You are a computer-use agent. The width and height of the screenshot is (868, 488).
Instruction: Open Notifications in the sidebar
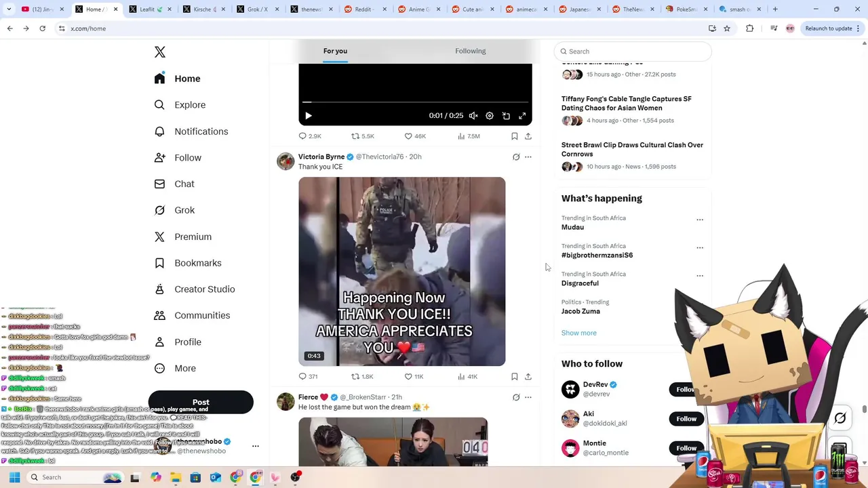pos(191,131)
